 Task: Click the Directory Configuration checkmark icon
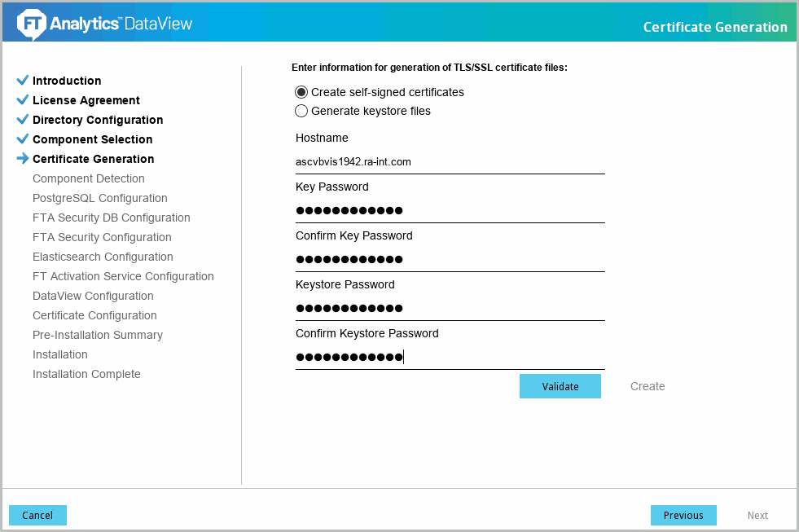pyautogui.click(x=23, y=120)
